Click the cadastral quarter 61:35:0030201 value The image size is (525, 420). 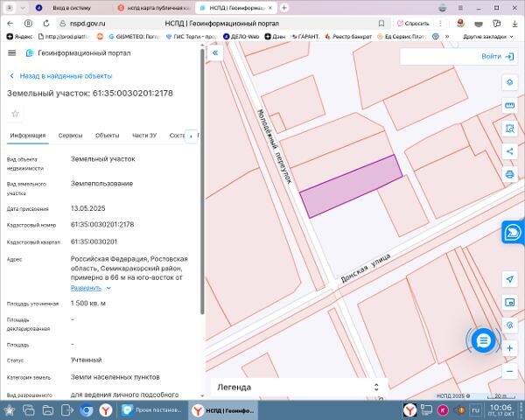coord(94,241)
